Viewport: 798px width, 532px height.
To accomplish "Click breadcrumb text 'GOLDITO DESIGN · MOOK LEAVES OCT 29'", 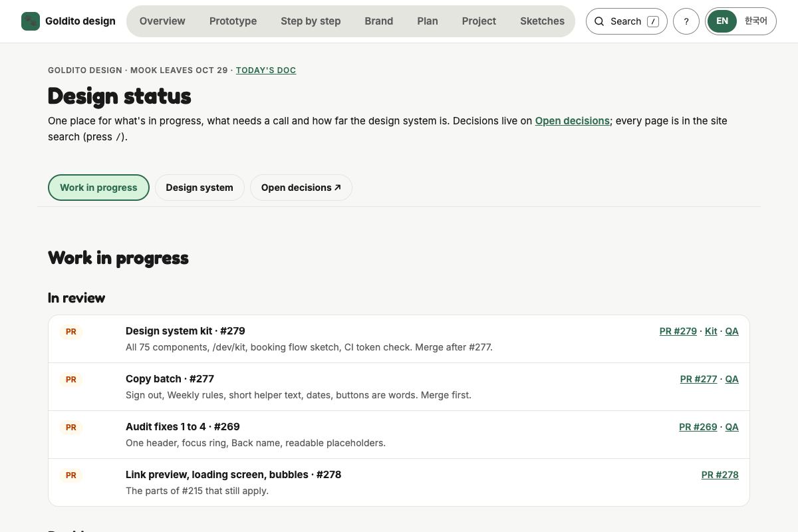I will click(138, 70).
